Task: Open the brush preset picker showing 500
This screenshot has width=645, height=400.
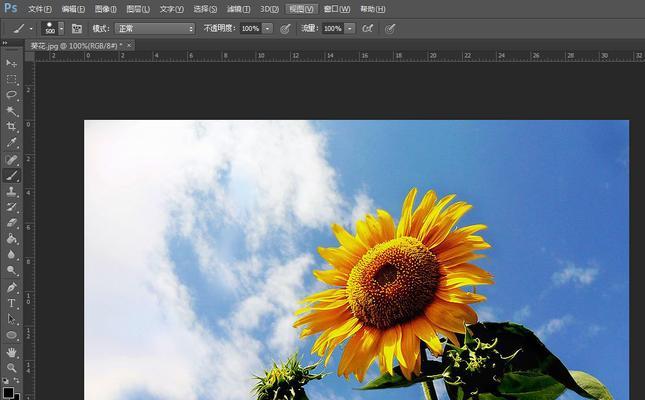Action: [x=52, y=28]
